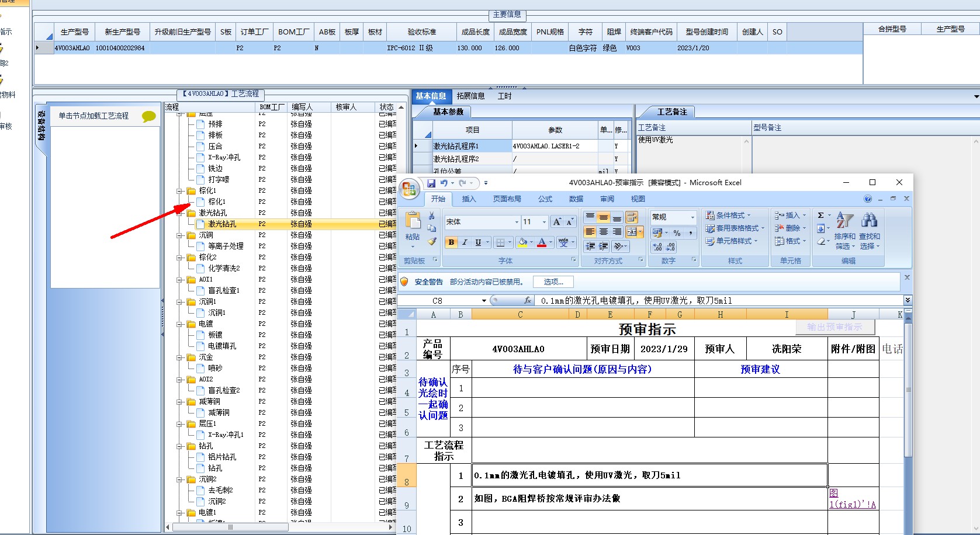Open hyperlink in attachment column row 9
980x535 pixels.
click(853, 499)
